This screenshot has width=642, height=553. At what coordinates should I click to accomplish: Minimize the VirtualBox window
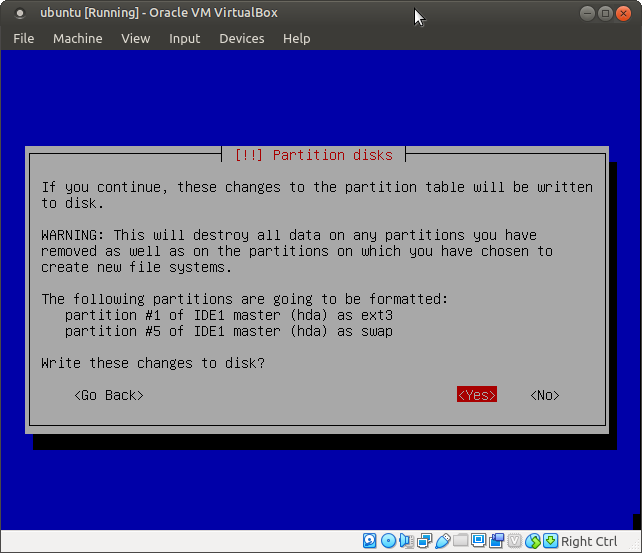587,14
